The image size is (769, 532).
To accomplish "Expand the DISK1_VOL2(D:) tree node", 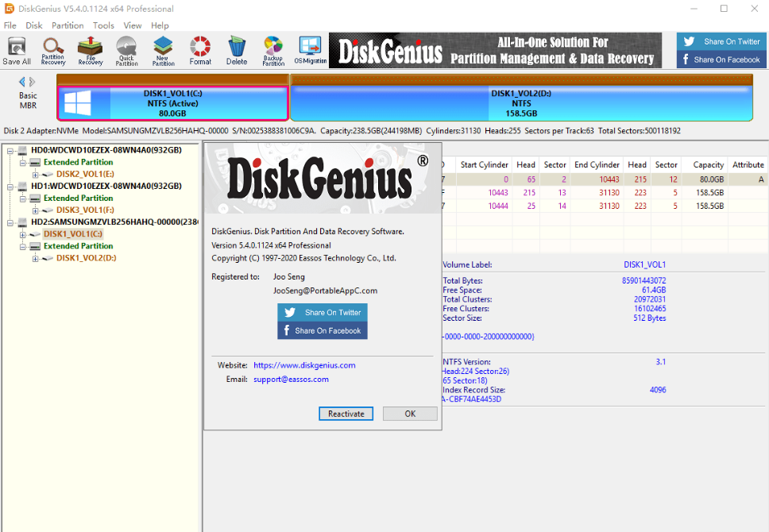I will coord(36,258).
